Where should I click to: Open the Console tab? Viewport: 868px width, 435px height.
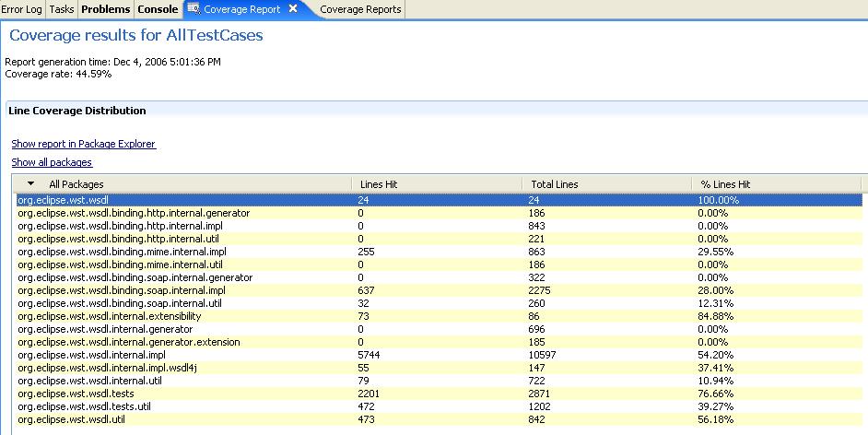[158, 9]
